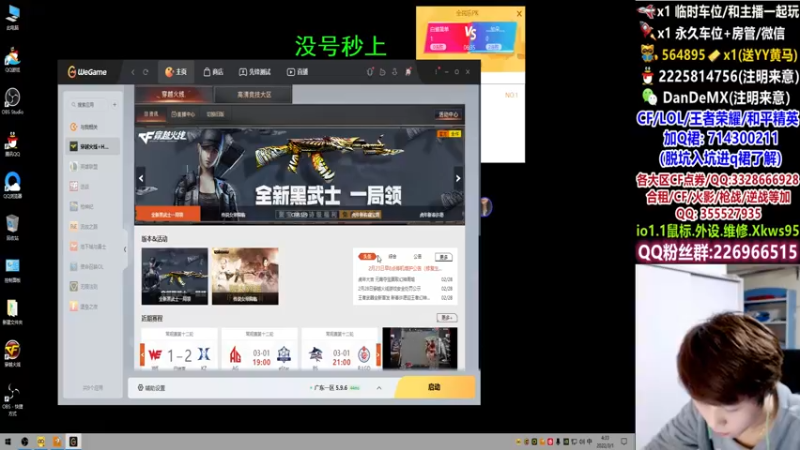Open the WeGame 主页 home tab

pos(176,72)
